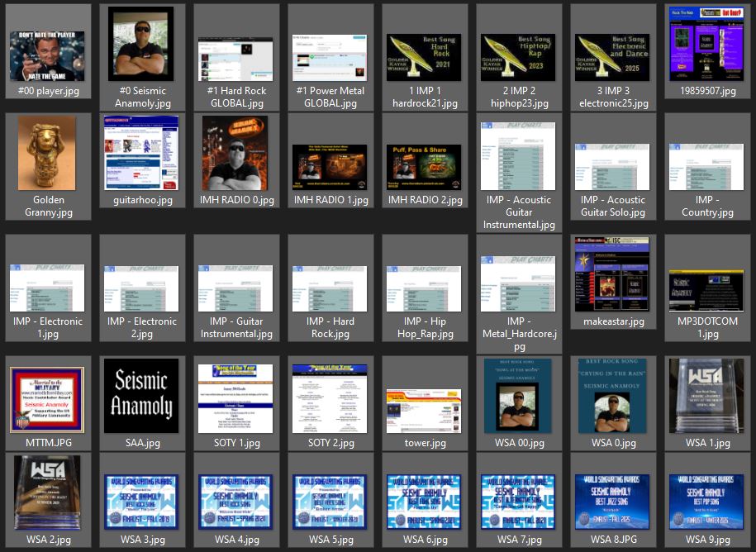This screenshot has width=756, height=552.
Task: Select IMH RADIO 1.jpg thumbnail
Action: (x=330, y=167)
